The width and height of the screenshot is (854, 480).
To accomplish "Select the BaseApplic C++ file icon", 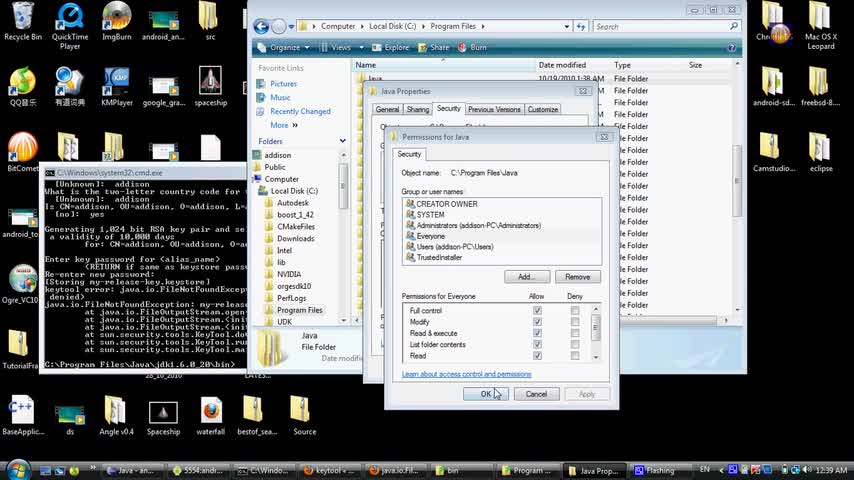I will tap(23, 415).
